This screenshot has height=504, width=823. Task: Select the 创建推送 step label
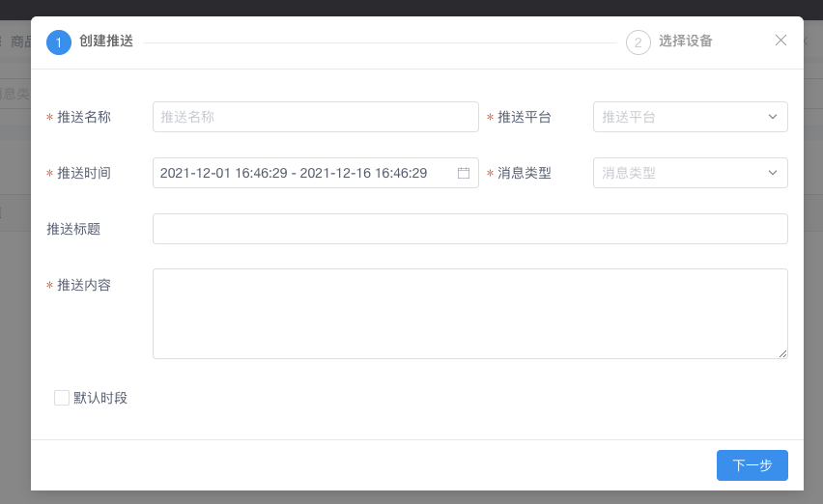point(106,42)
